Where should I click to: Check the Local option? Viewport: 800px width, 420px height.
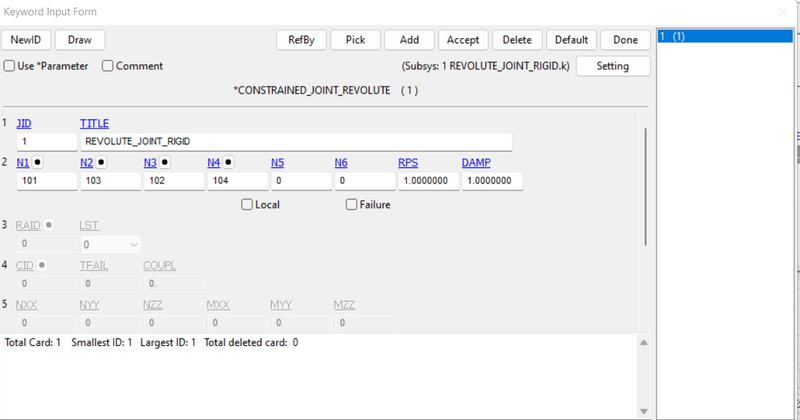[247, 205]
